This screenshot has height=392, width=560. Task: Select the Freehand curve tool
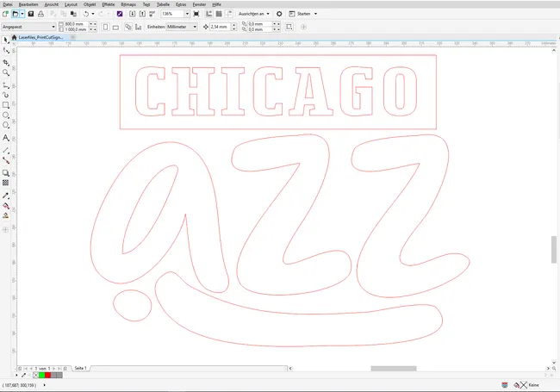pos(6,85)
